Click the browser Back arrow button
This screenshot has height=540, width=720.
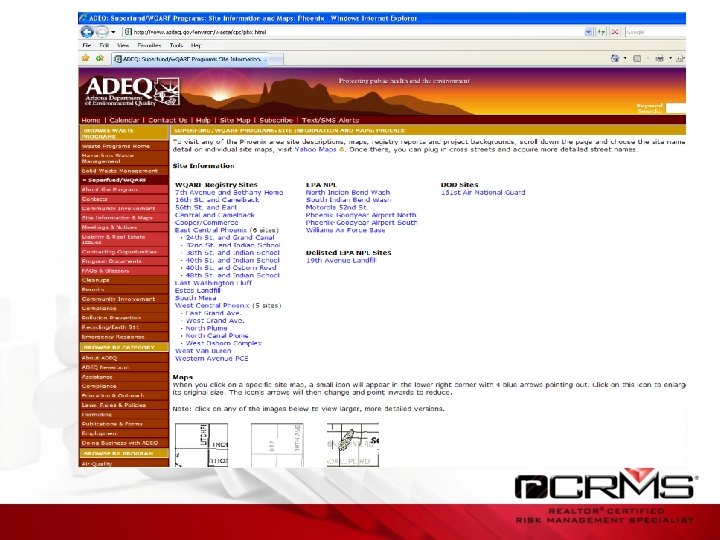click(86, 32)
